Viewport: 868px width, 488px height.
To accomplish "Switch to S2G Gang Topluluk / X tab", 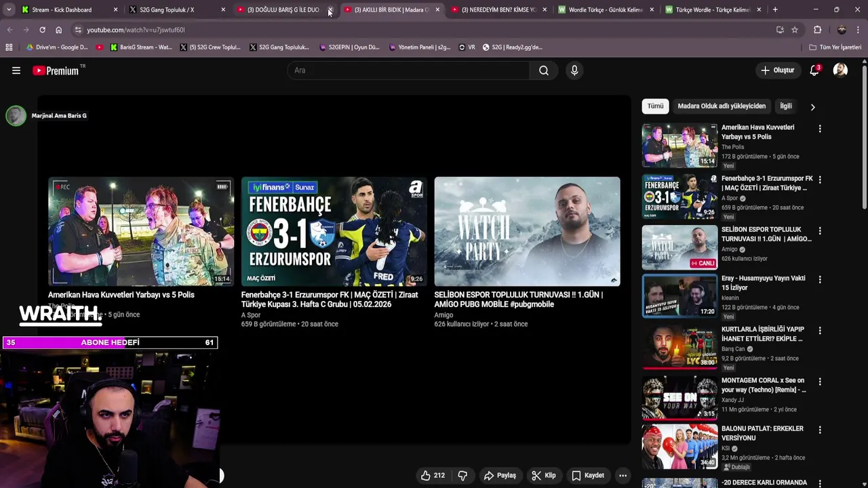I will pyautogui.click(x=177, y=9).
